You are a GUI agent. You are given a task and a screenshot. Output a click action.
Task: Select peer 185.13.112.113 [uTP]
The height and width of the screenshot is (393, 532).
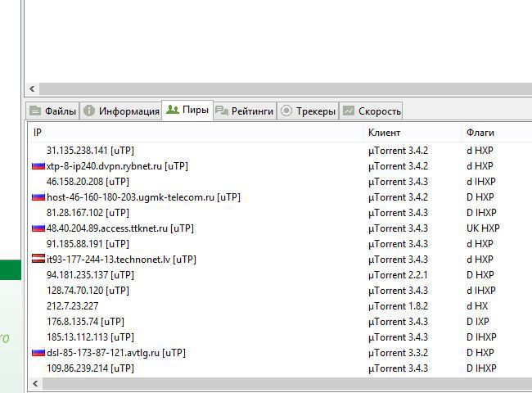click(90, 337)
